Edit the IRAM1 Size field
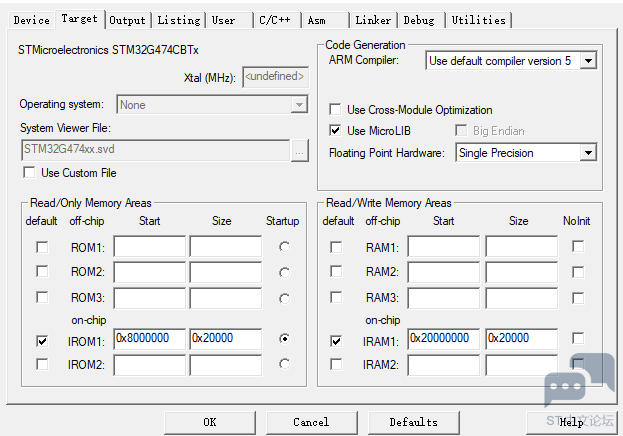The width and height of the screenshot is (623, 436). (522, 339)
